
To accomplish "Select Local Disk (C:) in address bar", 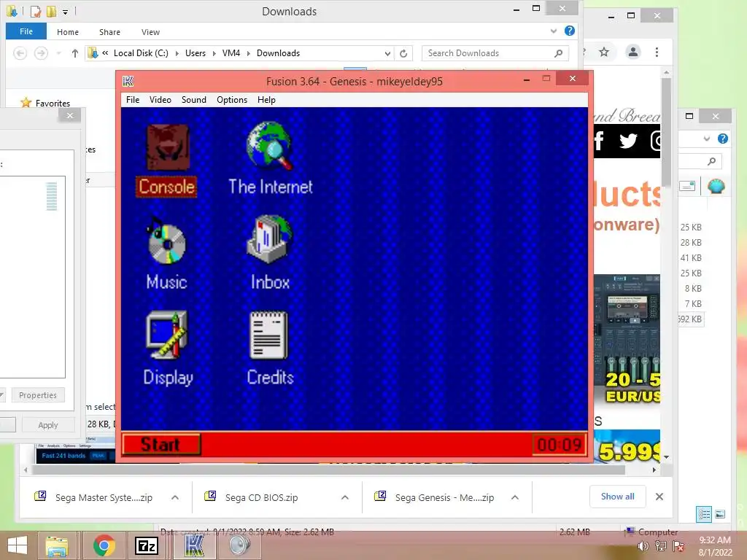I will 141,52.
